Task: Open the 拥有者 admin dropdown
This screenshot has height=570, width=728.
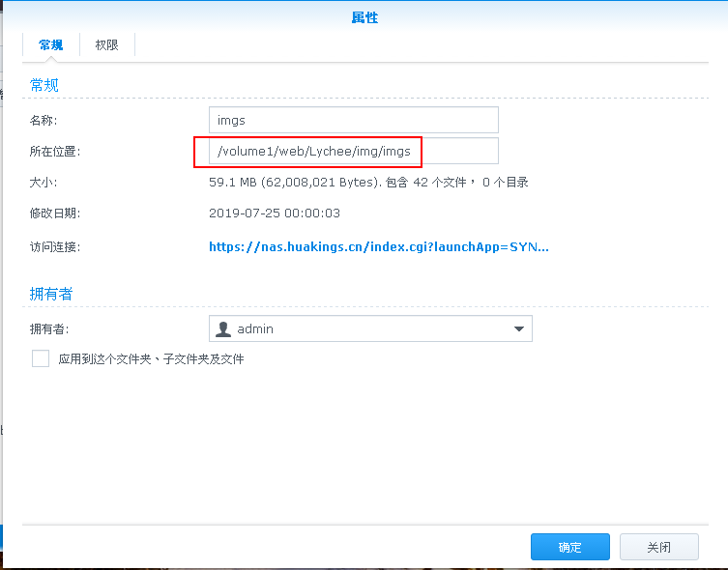Action: click(370, 328)
